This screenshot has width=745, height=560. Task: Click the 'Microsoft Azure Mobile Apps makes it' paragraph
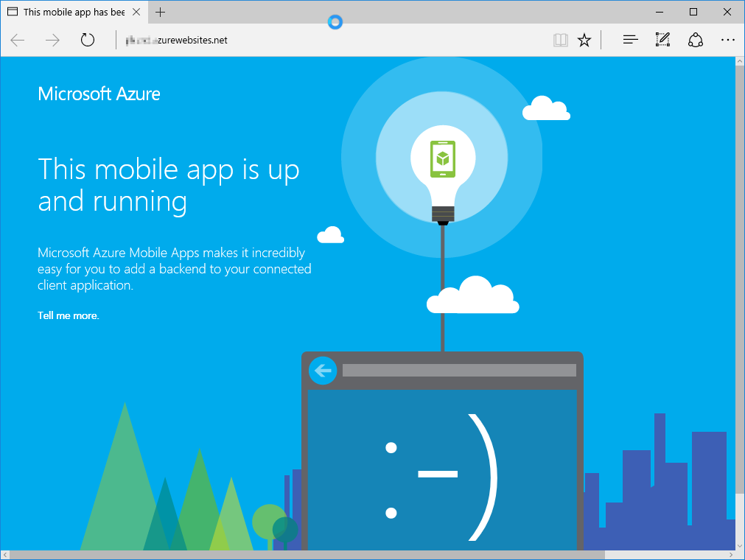click(175, 269)
